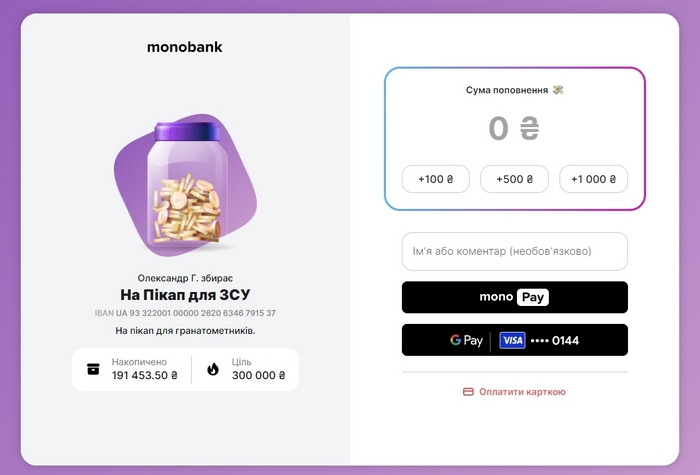Add 500 ₴ to the amount

pos(514,179)
